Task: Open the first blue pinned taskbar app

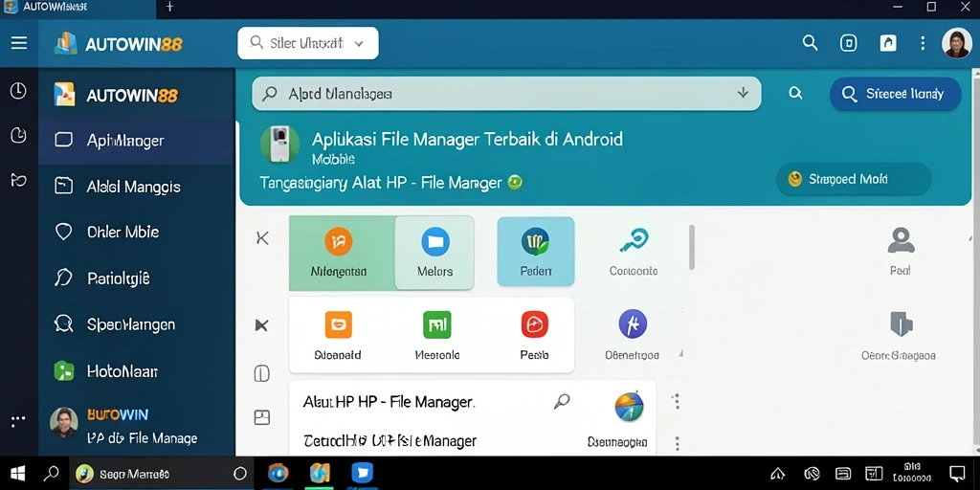Action: point(277,473)
